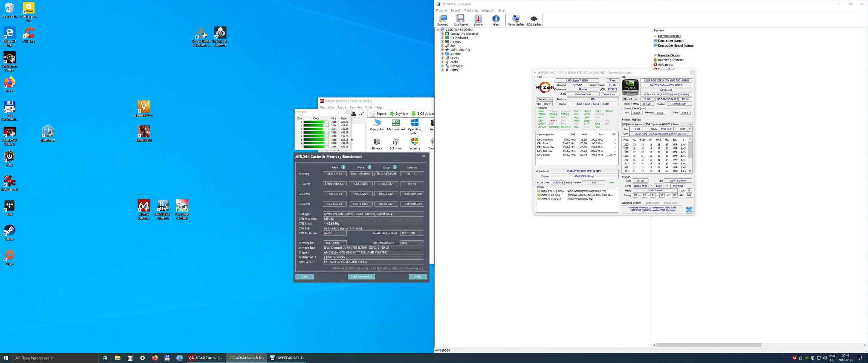Open the Ryzen DRAM Calculator desktop icon
The image size is (868, 363).
tap(201, 37)
